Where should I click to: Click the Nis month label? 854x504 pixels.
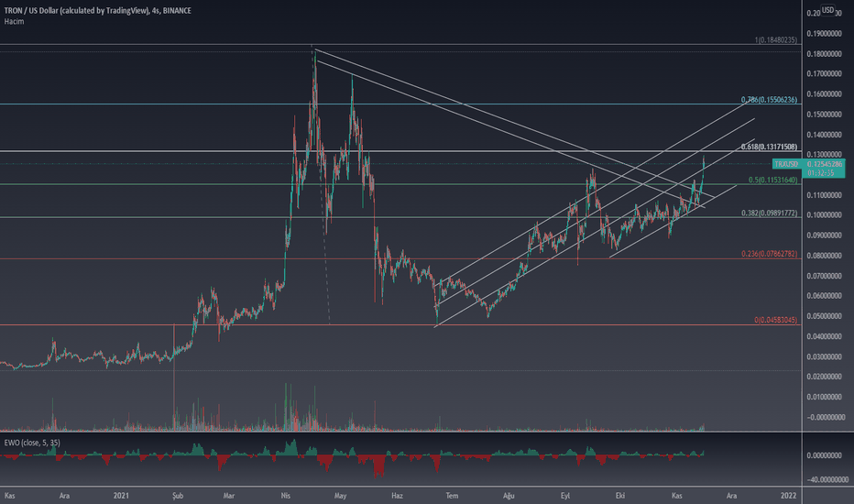coord(285,495)
